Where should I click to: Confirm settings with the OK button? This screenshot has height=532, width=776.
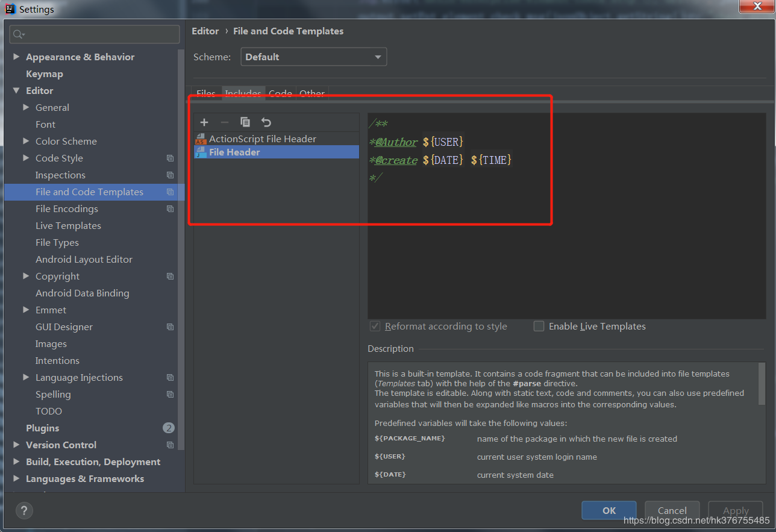click(609, 510)
